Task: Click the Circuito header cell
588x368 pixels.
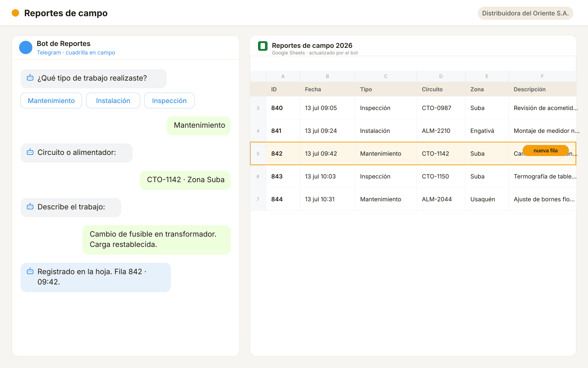Action: tap(441, 89)
